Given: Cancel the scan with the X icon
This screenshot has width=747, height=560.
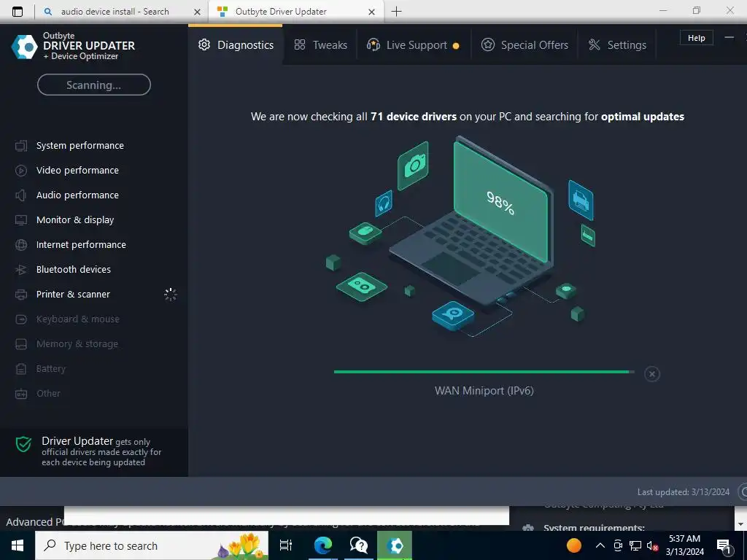Looking at the screenshot, I should pos(651,374).
